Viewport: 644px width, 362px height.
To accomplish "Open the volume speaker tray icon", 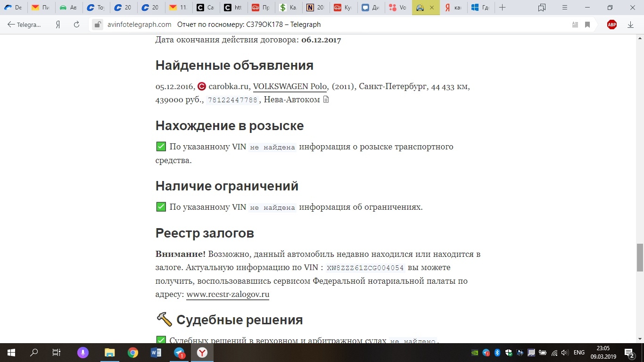I will point(565,353).
